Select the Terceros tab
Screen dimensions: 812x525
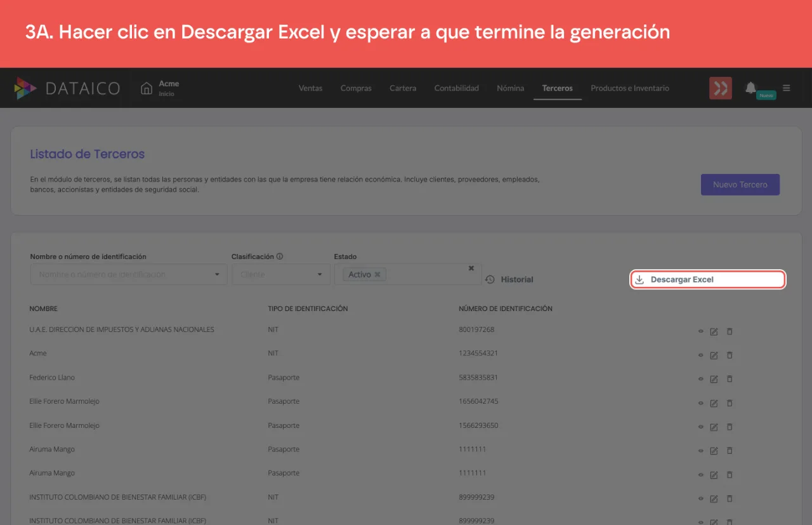[x=558, y=88]
